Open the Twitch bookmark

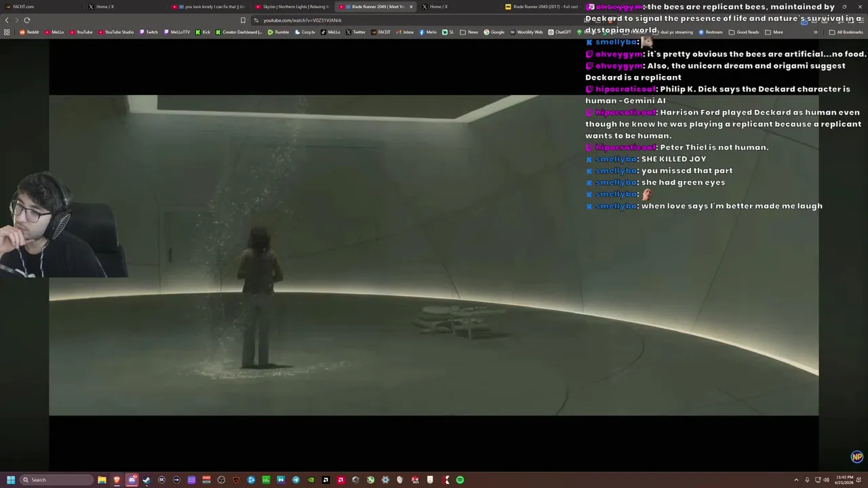[149, 32]
